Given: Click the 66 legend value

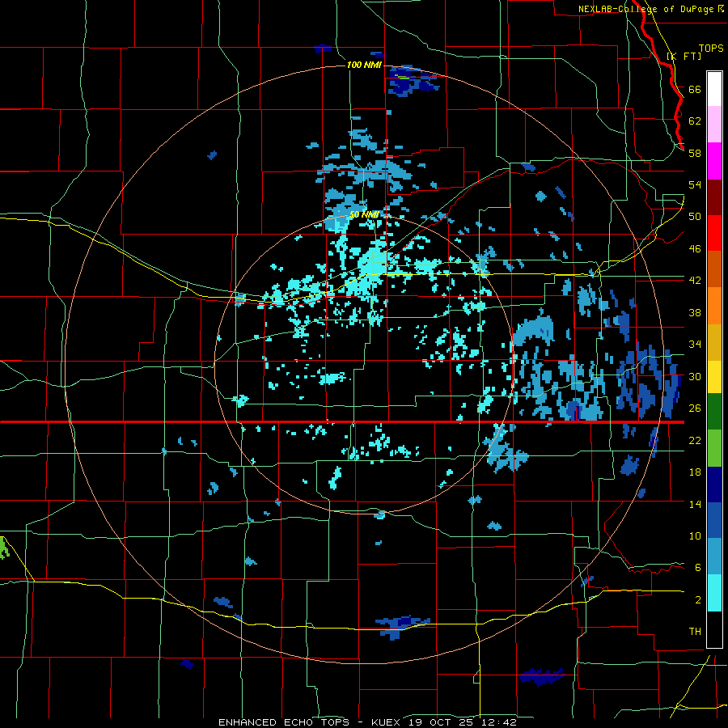Looking at the screenshot, I should point(695,89).
